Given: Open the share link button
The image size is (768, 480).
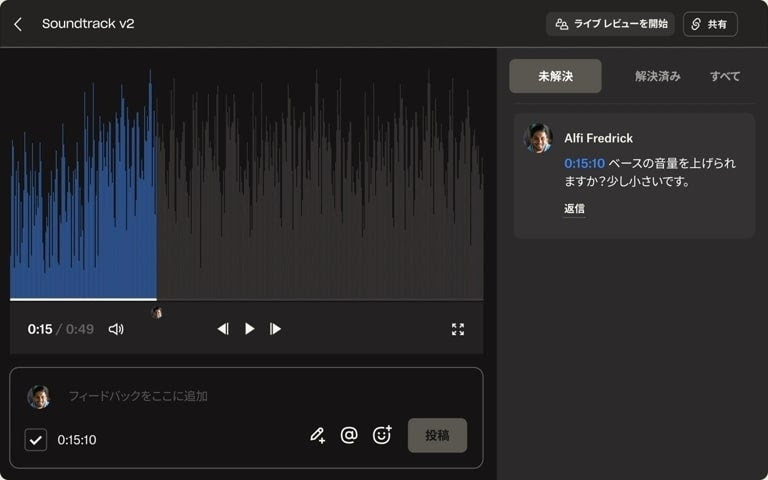Looking at the screenshot, I should point(710,24).
